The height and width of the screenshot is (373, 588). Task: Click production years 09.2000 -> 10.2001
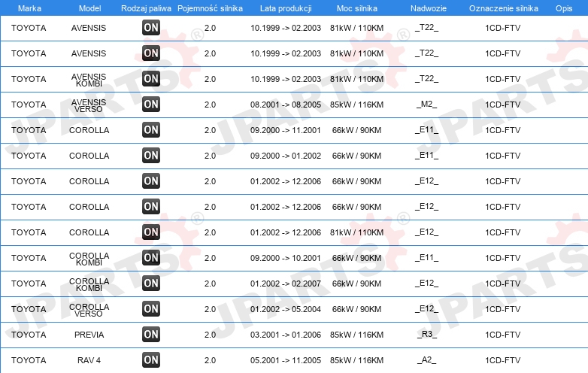tap(286, 258)
